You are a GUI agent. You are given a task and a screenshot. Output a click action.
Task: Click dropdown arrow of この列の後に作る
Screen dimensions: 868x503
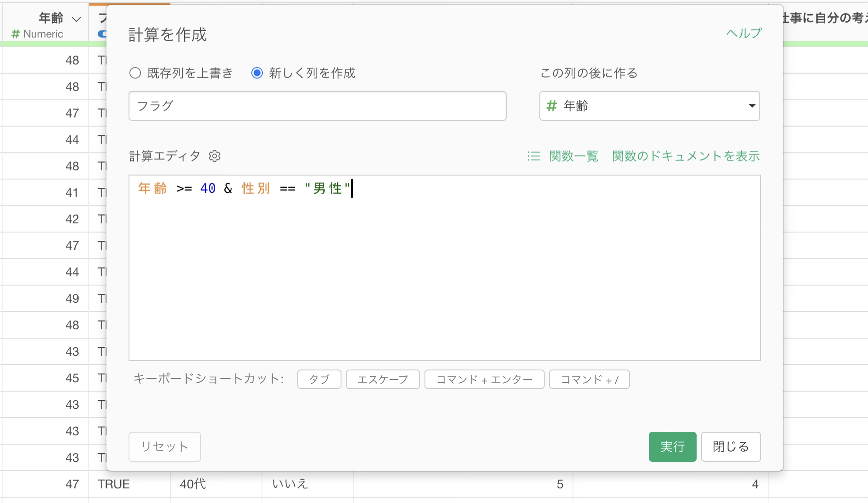(x=751, y=106)
